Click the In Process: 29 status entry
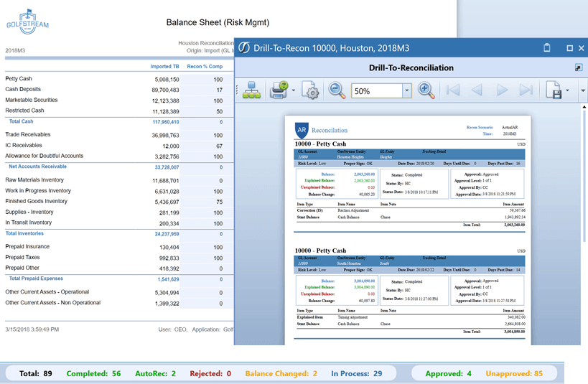 (357, 374)
